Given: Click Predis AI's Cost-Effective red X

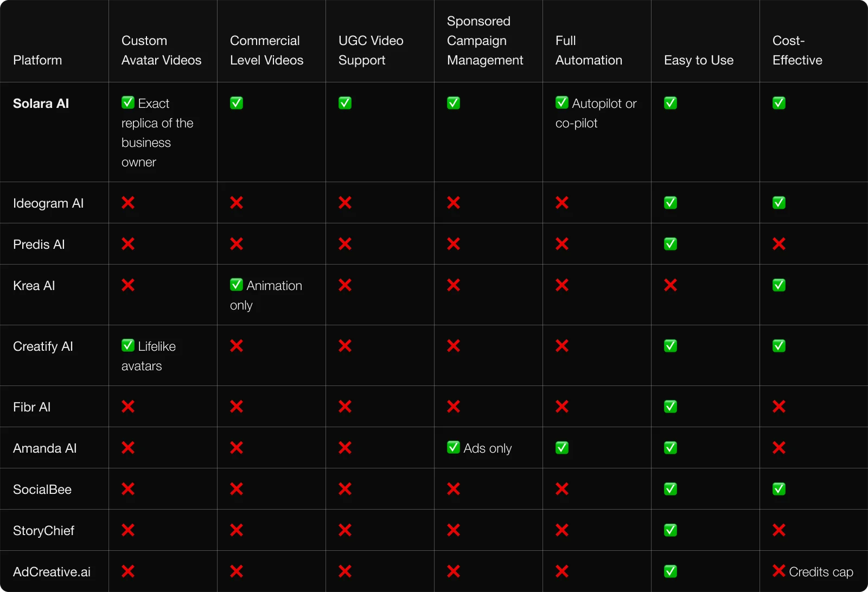Looking at the screenshot, I should coord(779,244).
